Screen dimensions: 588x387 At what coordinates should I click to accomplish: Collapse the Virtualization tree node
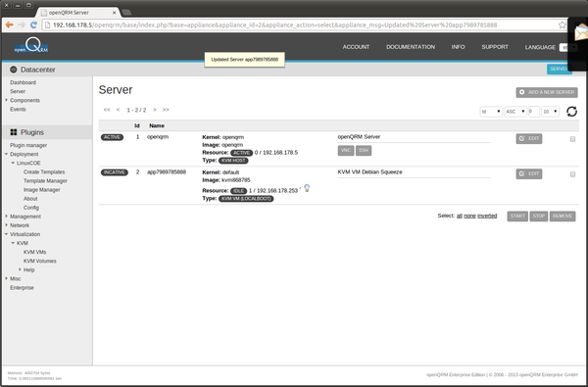coord(7,234)
